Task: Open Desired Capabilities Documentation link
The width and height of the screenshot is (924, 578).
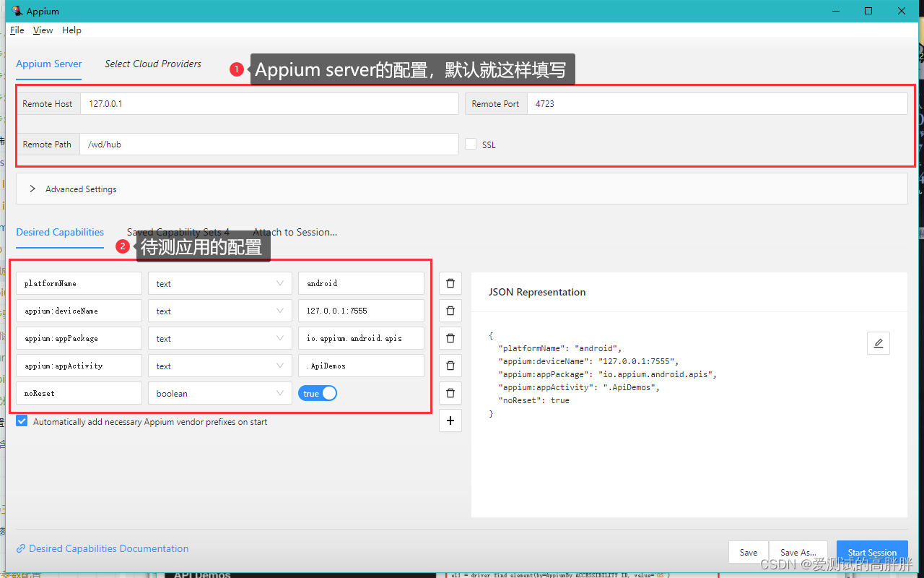Action: (x=103, y=548)
